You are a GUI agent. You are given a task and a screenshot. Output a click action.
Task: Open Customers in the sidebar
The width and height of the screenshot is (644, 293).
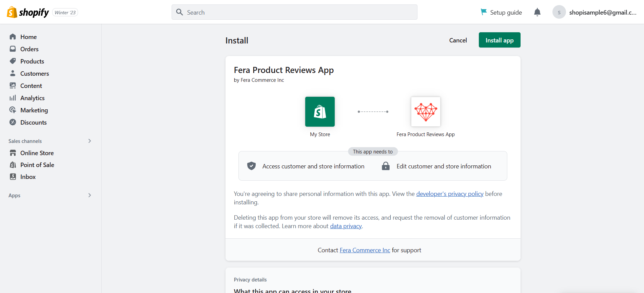[x=35, y=73]
